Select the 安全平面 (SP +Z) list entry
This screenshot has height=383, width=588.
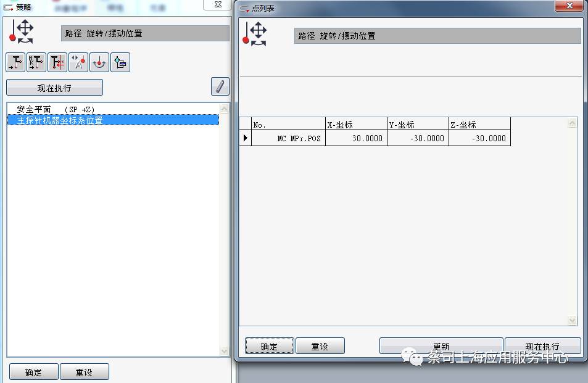coord(112,109)
